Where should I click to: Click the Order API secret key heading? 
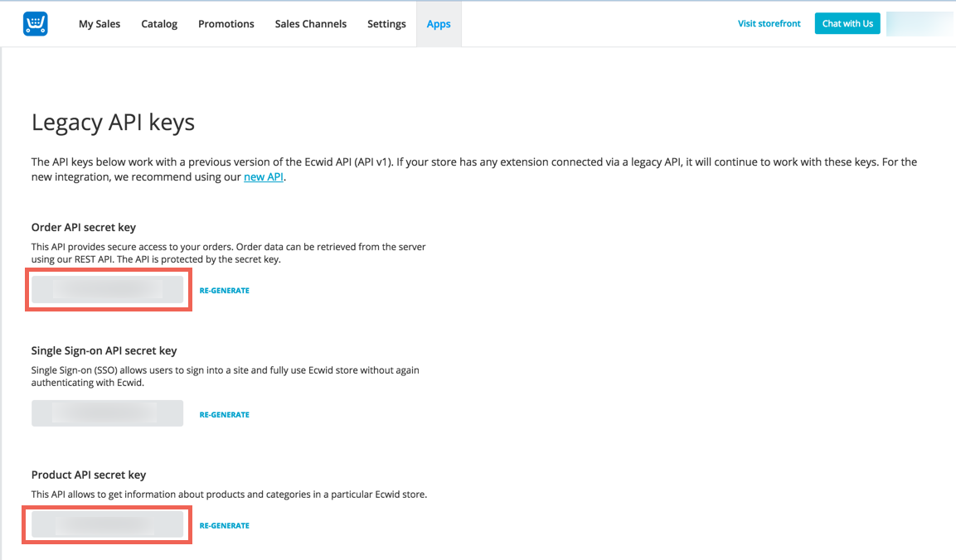tap(84, 227)
